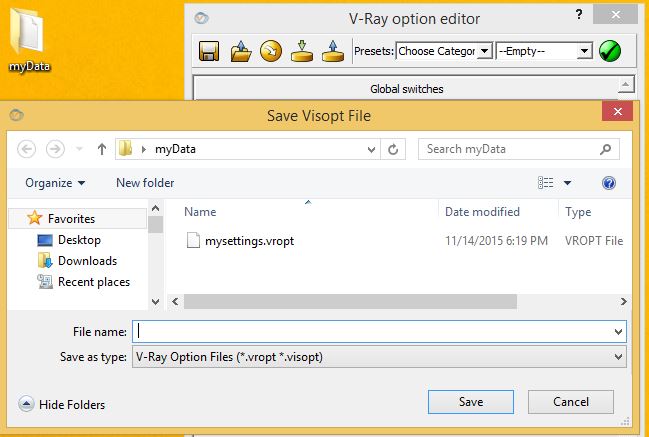Open the Organize menu
The width and height of the screenshot is (649, 437).
pos(55,183)
